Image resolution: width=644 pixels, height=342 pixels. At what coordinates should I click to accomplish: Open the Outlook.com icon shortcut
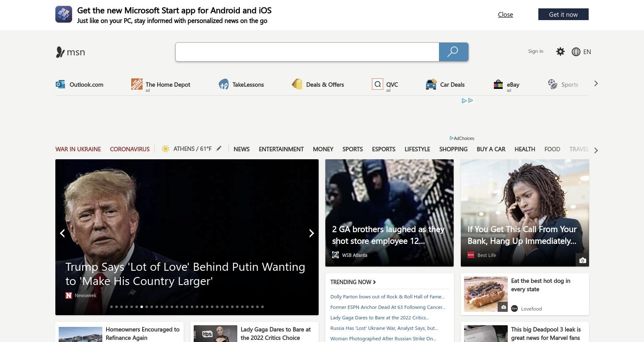tap(60, 84)
